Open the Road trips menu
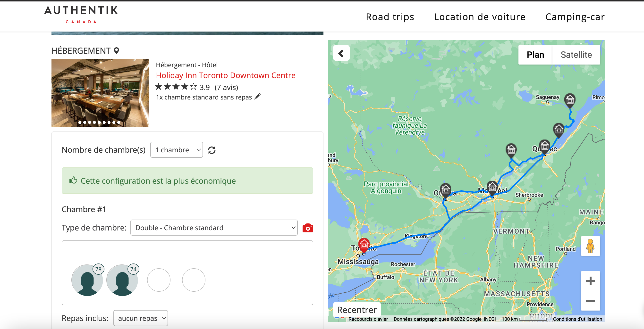The image size is (644, 329). [390, 17]
